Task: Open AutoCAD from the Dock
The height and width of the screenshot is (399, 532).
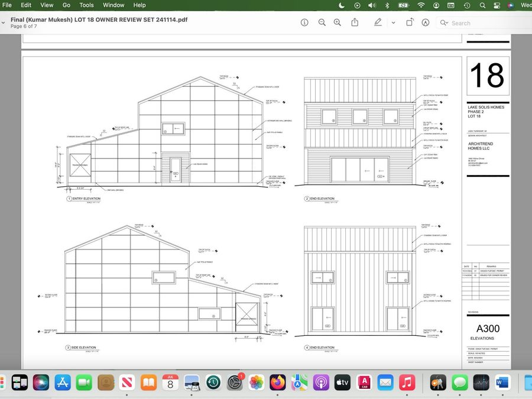Action: 364,382
